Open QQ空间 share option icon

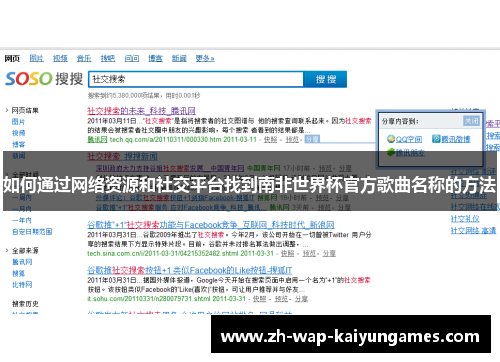click(391, 139)
